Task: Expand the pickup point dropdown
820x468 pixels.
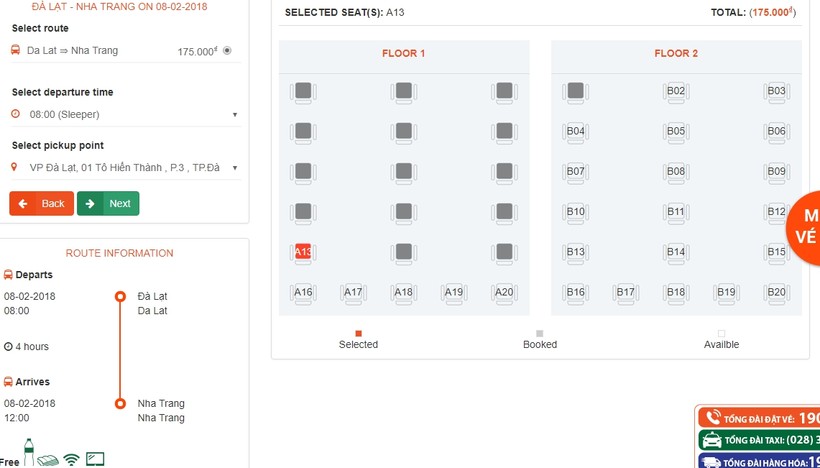Action: click(x=125, y=168)
